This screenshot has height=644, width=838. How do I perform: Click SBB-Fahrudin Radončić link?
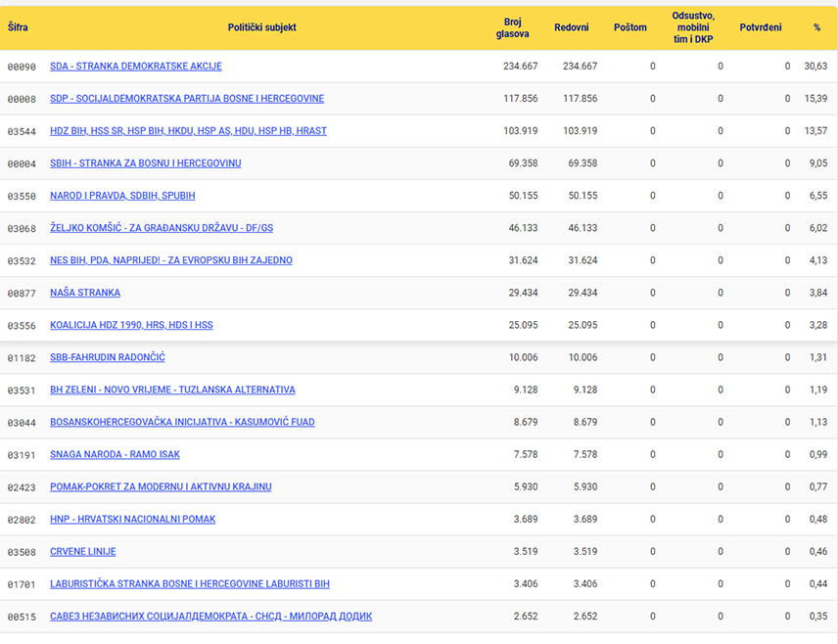[108, 357]
